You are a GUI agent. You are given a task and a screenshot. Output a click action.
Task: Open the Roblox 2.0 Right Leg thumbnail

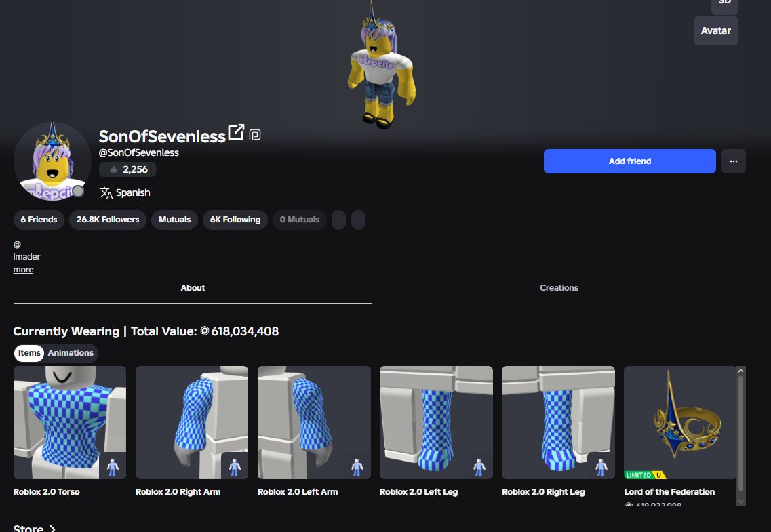(558, 422)
